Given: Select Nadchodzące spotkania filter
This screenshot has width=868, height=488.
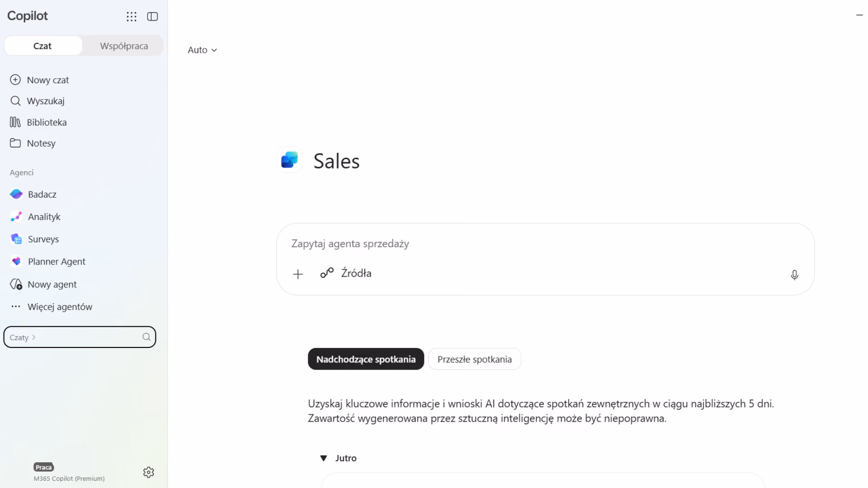Looking at the screenshot, I should click(x=366, y=359).
